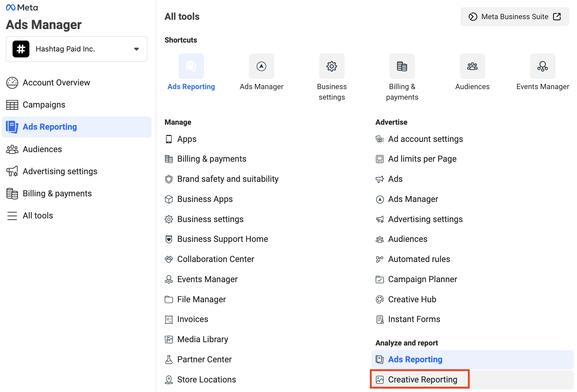The height and width of the screenshot is (392, 577).
Task: Click the Campaigns table icon
Action: pyautogui.click(x=12, y=105)
